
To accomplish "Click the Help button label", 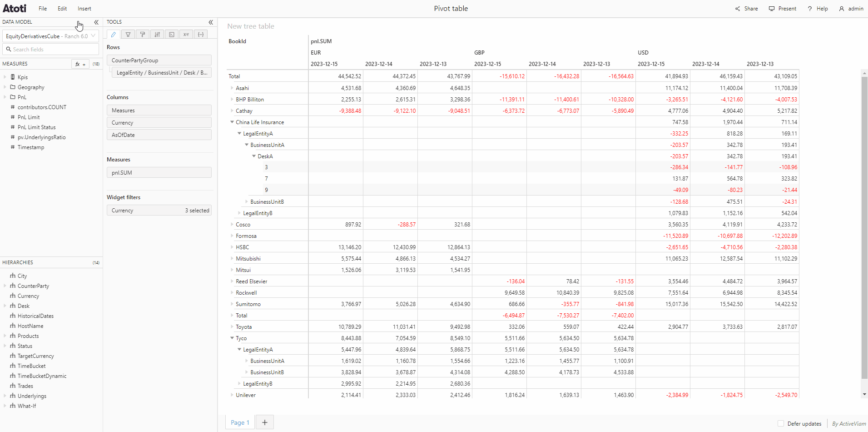I will (822, 9).
